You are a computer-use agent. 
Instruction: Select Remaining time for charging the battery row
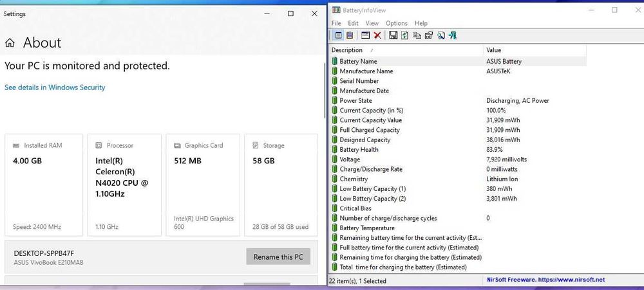click(458, 258)
